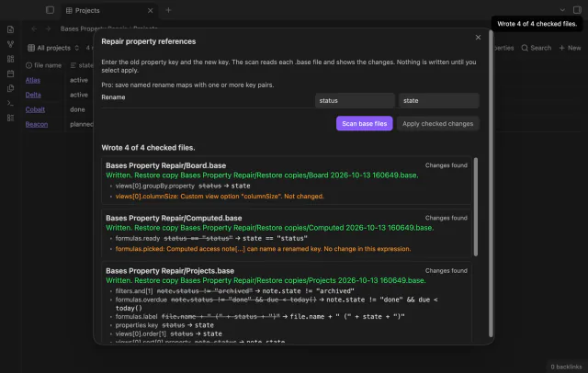Click the Scan base files button

364,124
